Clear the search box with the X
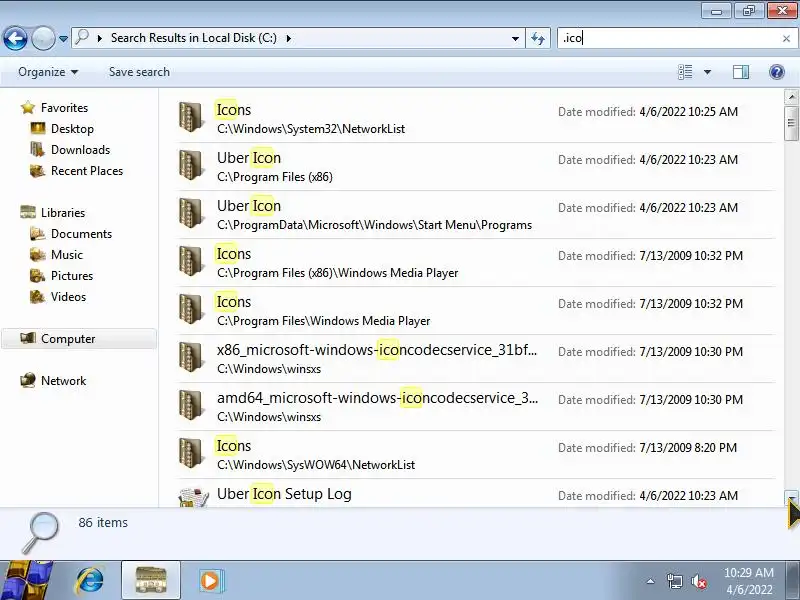Image resolution: width=800 pixels, height=600 pixels. tap(786, 38)
